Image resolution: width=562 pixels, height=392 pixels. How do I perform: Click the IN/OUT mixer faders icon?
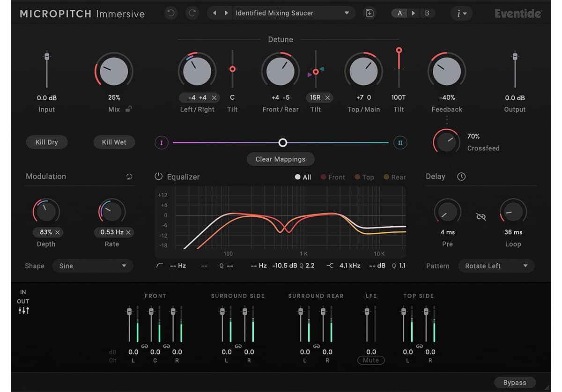pyautogui.click(x=23, y=310)
